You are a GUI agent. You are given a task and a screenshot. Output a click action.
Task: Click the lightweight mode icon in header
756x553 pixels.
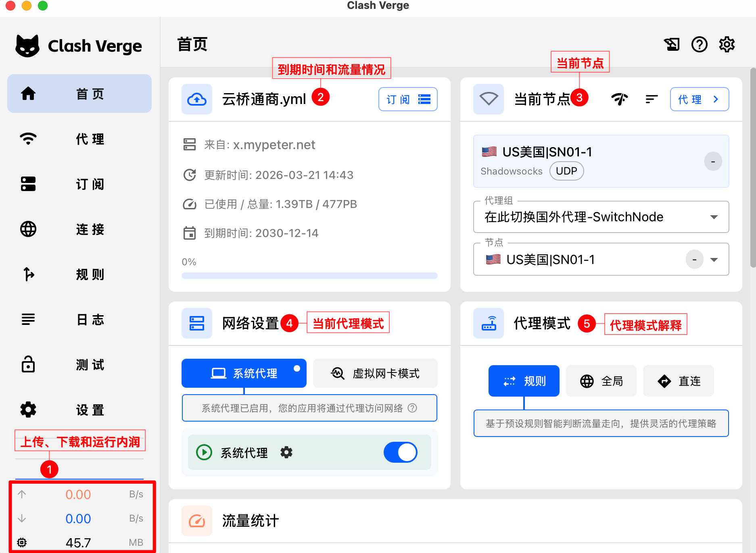672,44
